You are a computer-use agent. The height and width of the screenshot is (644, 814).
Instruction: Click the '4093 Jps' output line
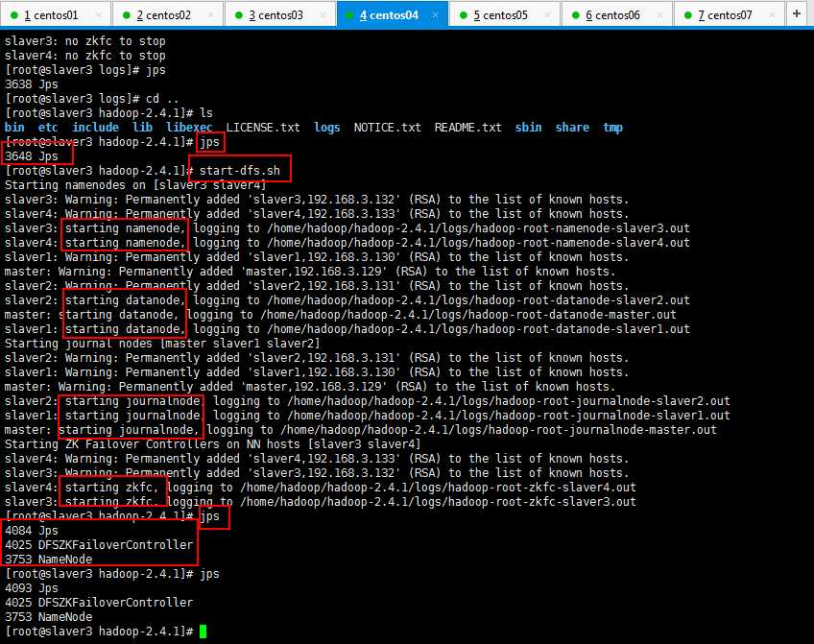31,588
